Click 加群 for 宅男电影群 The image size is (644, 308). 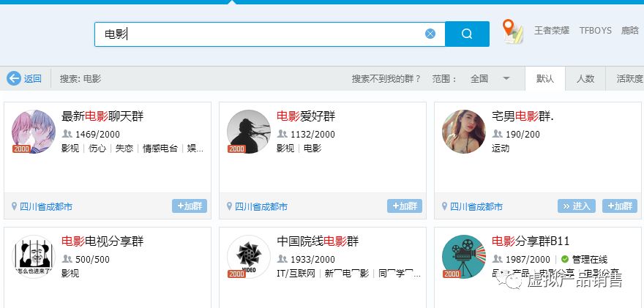click(x=620, y=206)
